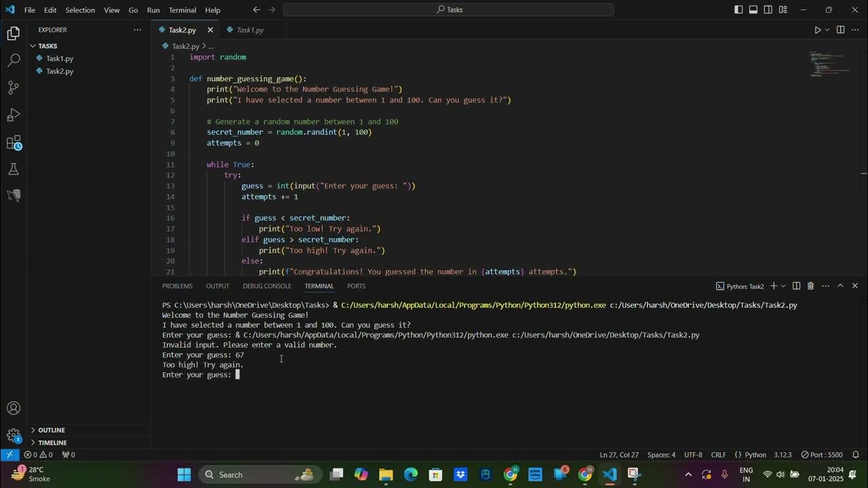Open the Selection menu
Viewport: 868px width, 488px height.
80,10
